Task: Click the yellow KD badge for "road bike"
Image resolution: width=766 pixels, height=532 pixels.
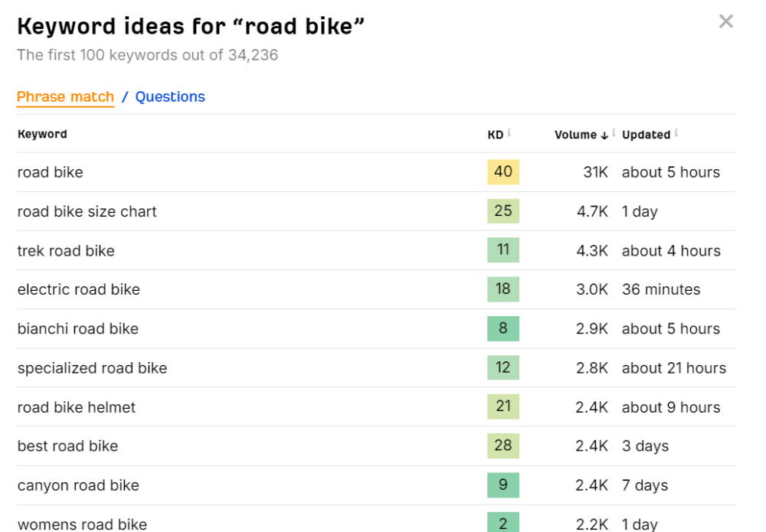Action: click(502, 172)
